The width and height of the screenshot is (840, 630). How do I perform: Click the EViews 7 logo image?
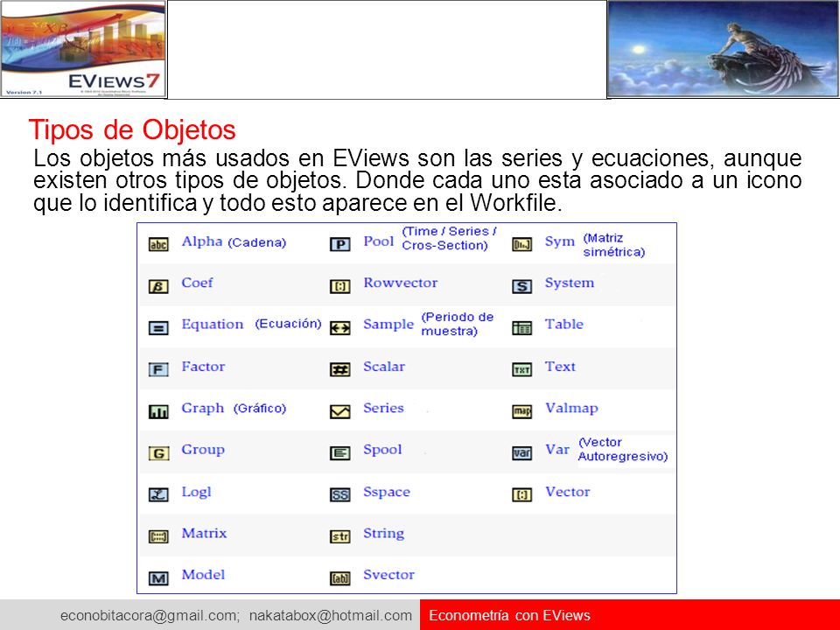(83, 49)
